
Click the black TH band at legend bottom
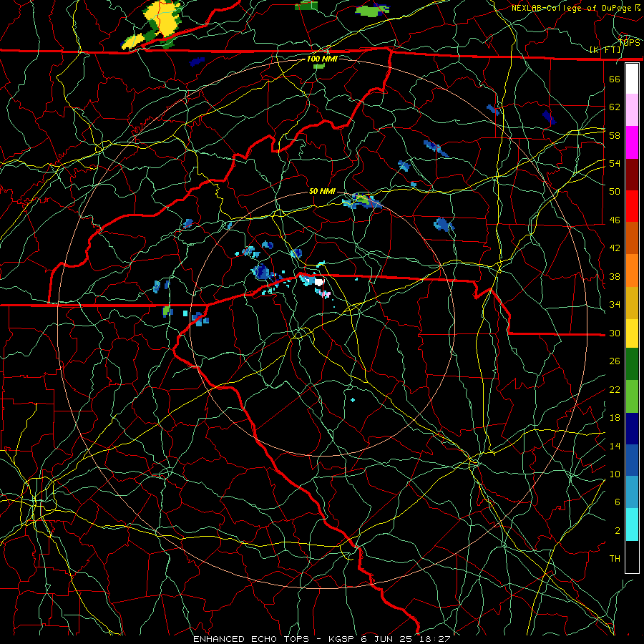(632, 557)
